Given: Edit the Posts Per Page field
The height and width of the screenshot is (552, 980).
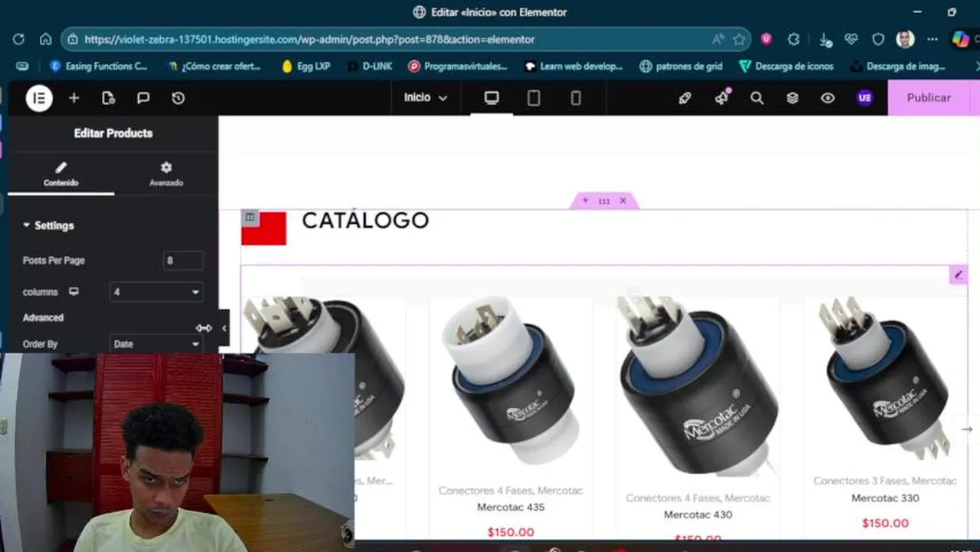Looking at the screenshot, I should (x=183, y=261).
